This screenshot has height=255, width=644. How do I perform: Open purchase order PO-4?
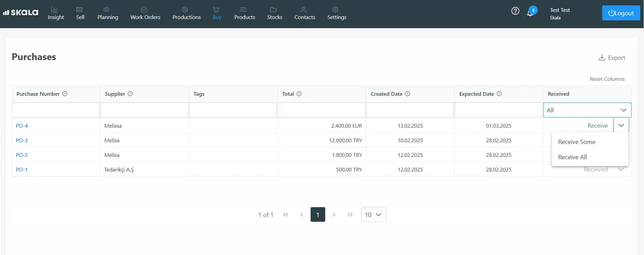22,126
